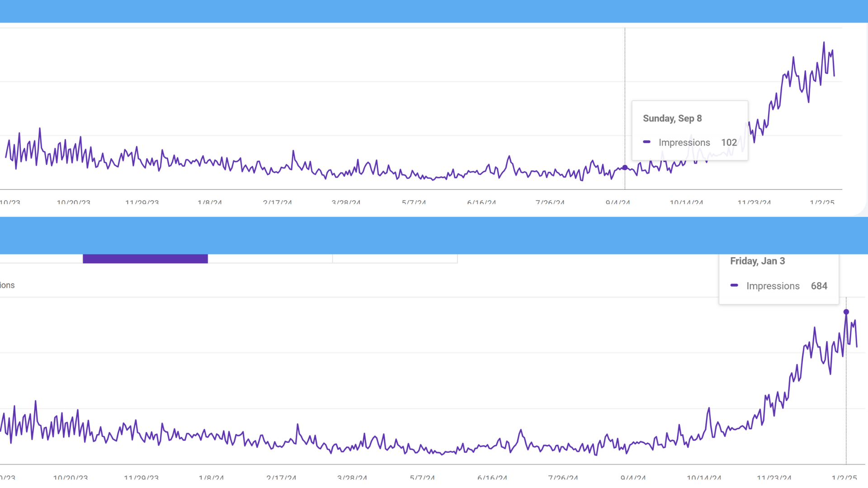Click the truncated Impressions label beside lower chart
The image size is (868, 488).
(x=7, y=285)
